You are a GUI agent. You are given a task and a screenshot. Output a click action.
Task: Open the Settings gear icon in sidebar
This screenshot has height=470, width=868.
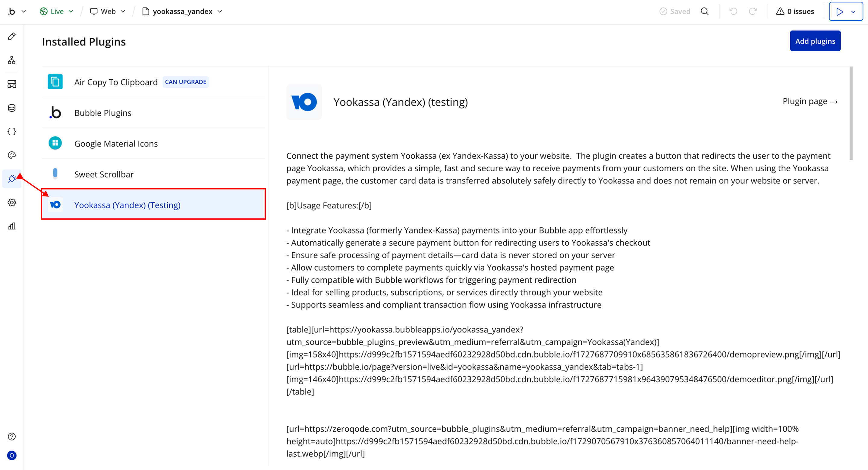coord(12,202)
